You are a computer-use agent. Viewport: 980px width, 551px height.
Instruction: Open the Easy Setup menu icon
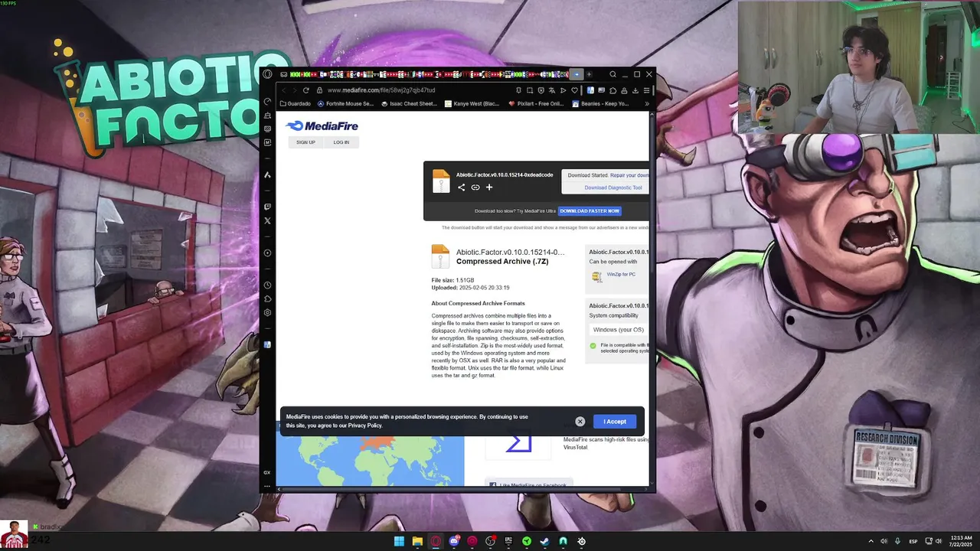[x=647, y=90]
